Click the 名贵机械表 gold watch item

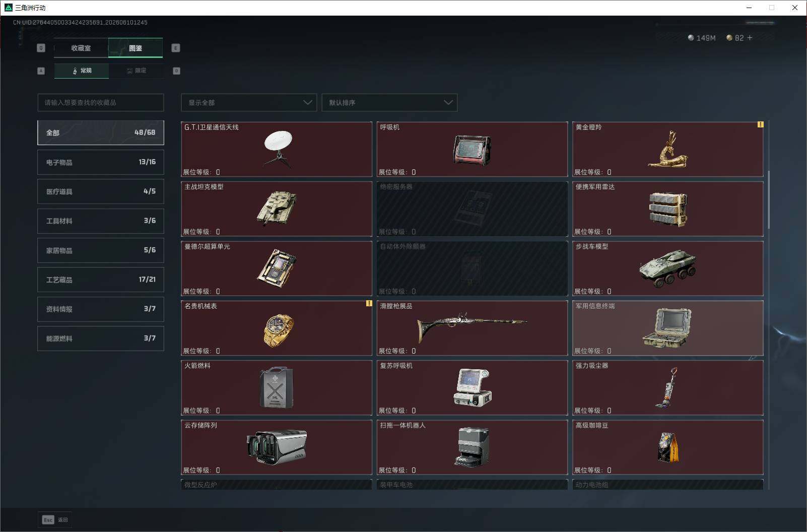click(x=277, y=328)
